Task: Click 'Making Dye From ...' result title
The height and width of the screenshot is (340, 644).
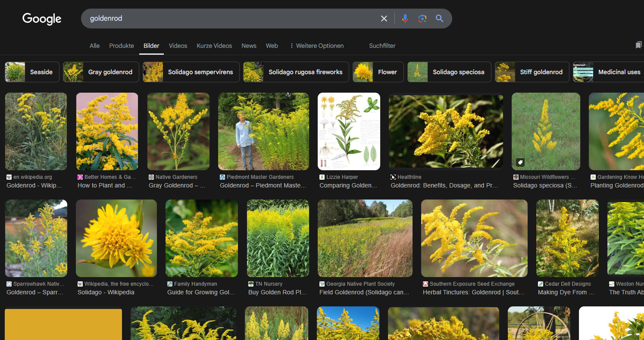Action: click(x=566, y=292)
